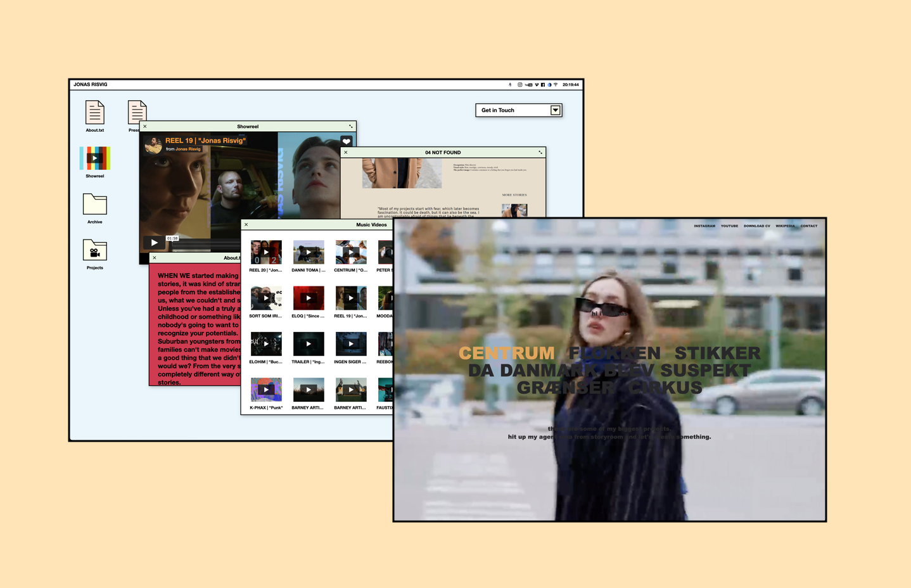Click the Facebook icon in status bar
This screenshot has width=911, height=588.
[x=543, y=84]
